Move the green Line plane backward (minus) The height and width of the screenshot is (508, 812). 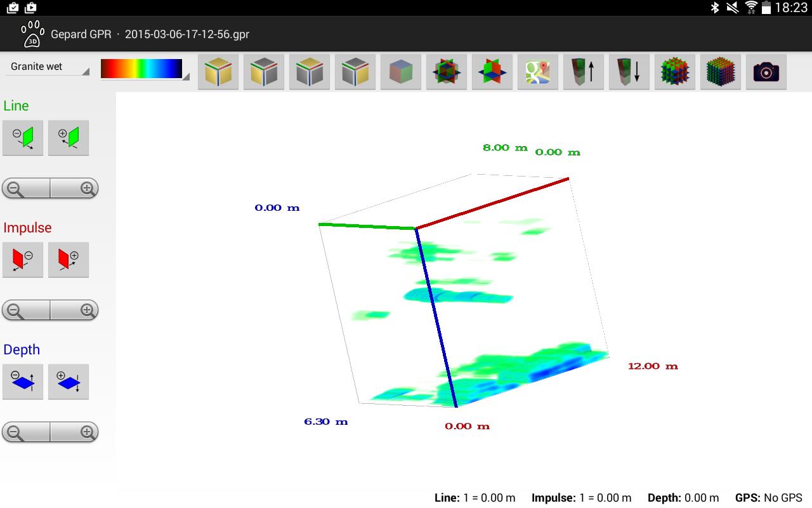coord(23,138)
